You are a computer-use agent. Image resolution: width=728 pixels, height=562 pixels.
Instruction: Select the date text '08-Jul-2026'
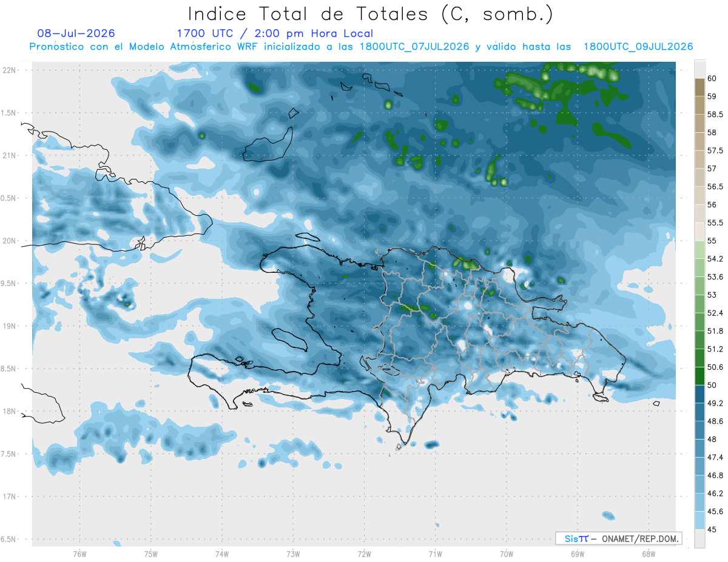click(76, 33)
